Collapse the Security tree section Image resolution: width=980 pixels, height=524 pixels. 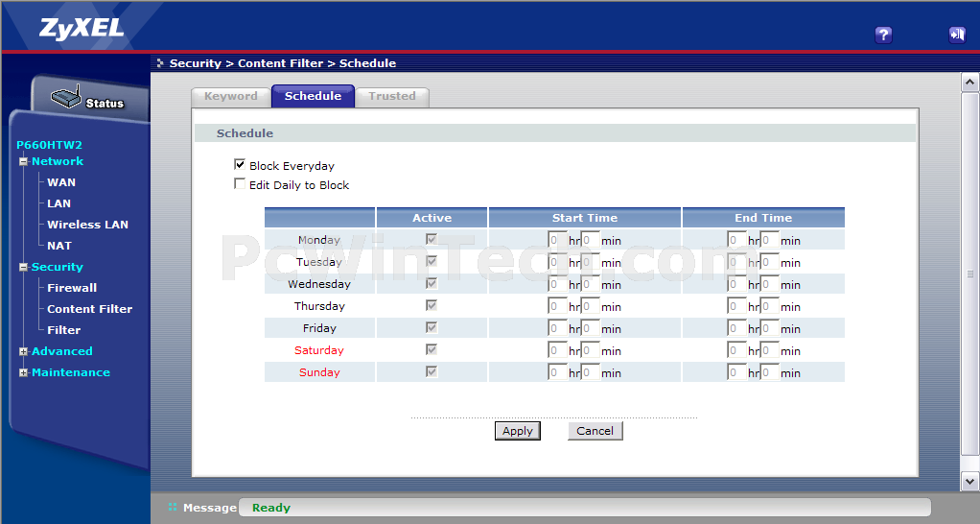[24, 267]
